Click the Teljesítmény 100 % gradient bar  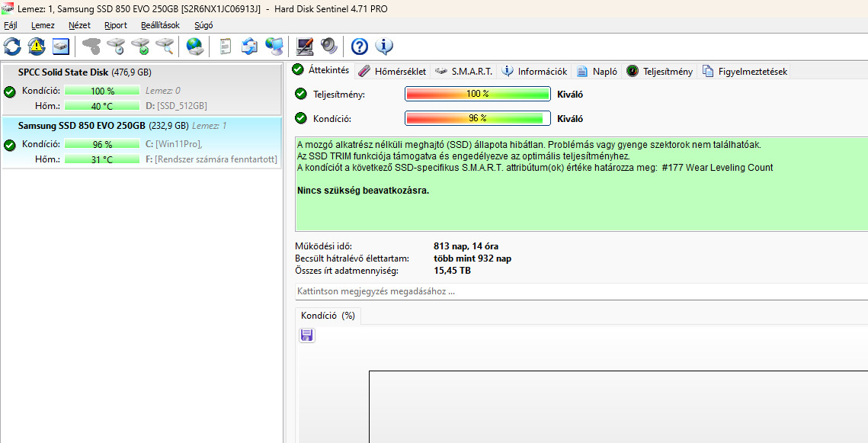(478, 94)
